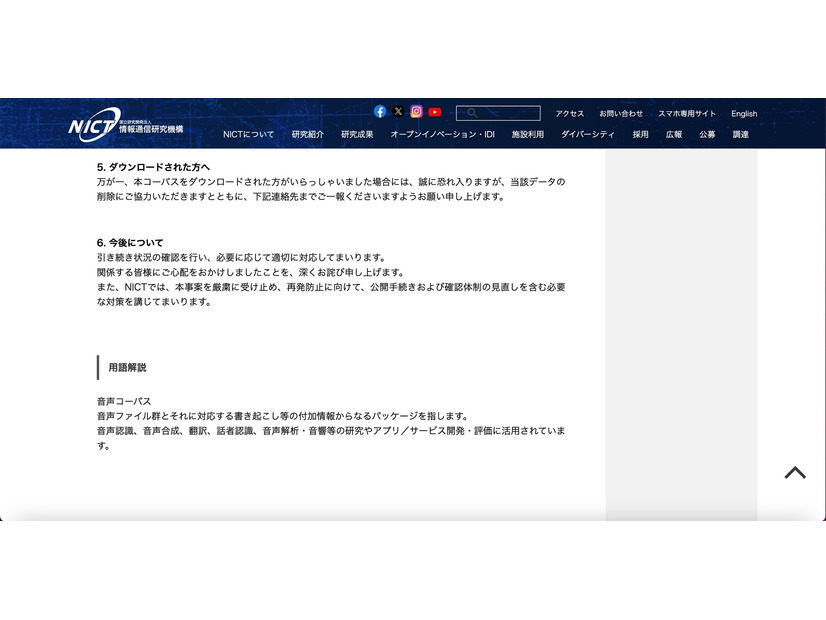This screenshot has height=620, width=826.
Task: Open the 研究成果 menu item
Action: pos(357,133)
